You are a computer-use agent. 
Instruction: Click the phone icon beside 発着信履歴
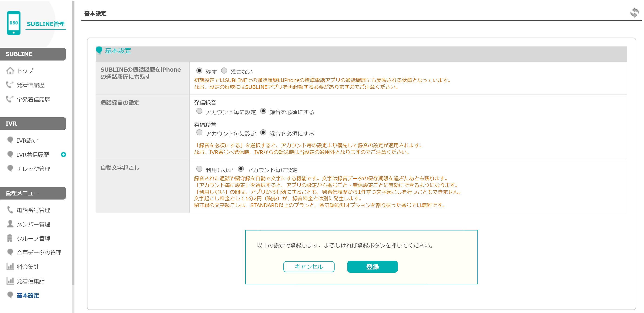coord(10,85)
